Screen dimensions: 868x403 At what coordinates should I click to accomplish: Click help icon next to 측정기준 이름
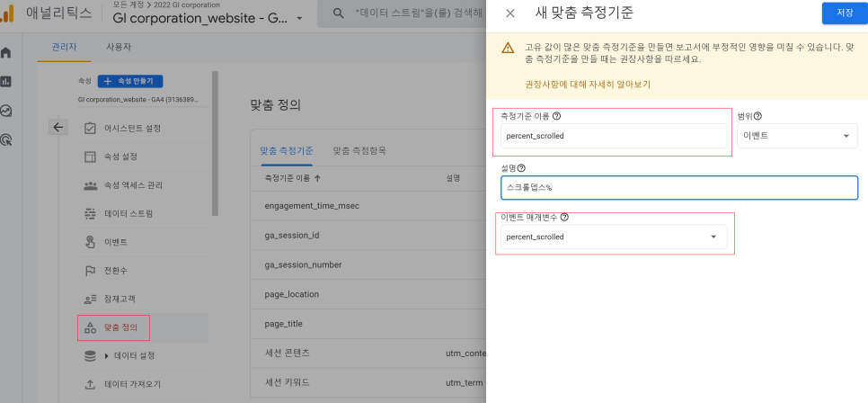click(x=557, y=116)
